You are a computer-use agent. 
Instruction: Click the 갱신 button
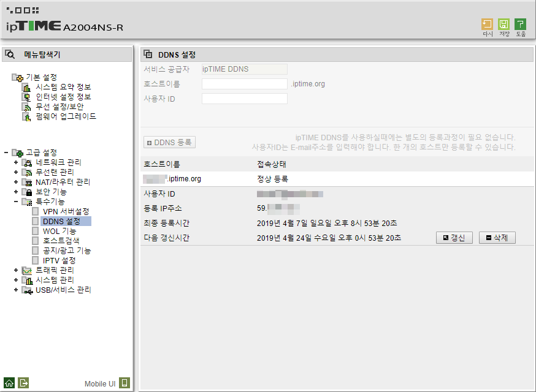pyautogui.click(x=454, y=238)
